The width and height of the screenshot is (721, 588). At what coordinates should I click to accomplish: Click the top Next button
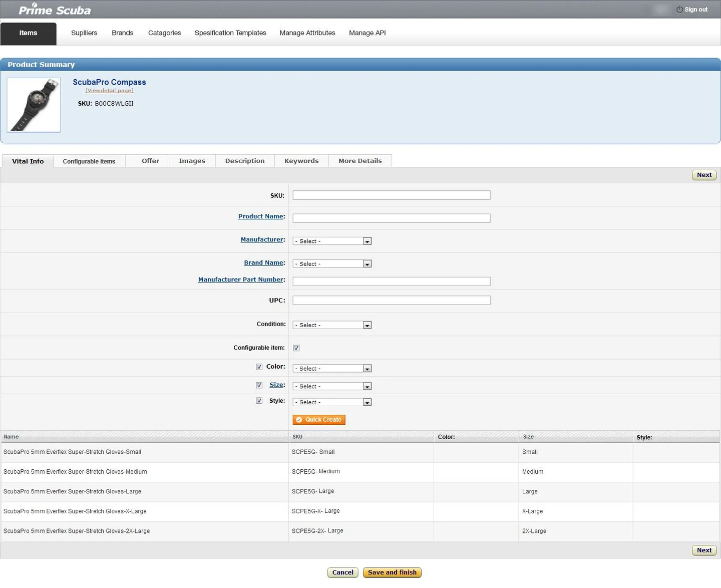(x=704, y=175)
